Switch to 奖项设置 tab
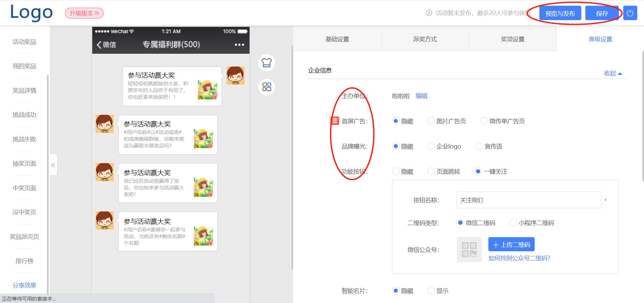644x303 pixels. tap(513, 39)
